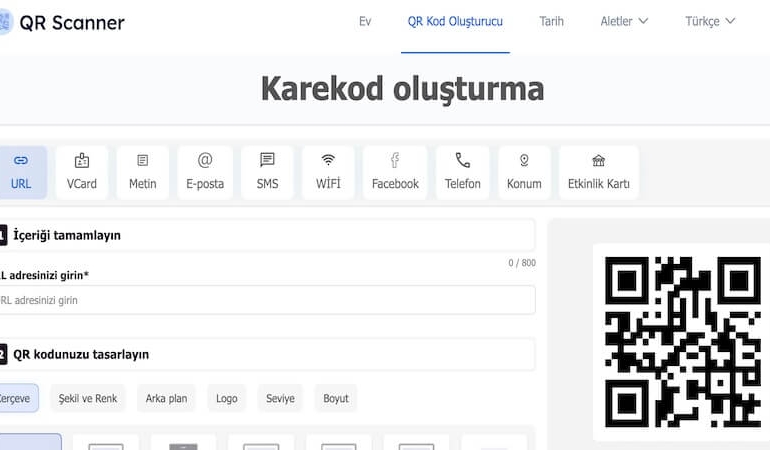Select the WiFi signal icon

pos(328,160)
